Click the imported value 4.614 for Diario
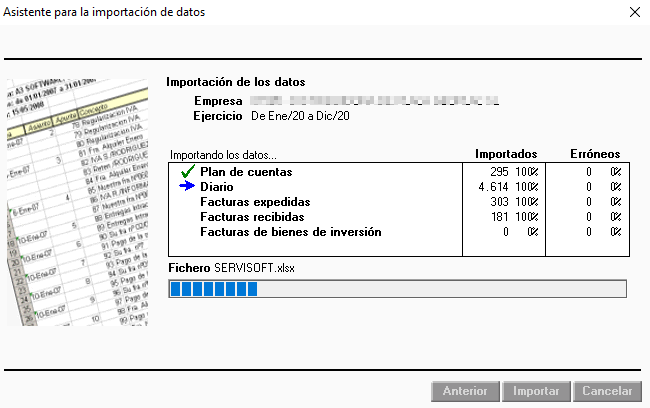650x408 pixels. coord(493,187)
